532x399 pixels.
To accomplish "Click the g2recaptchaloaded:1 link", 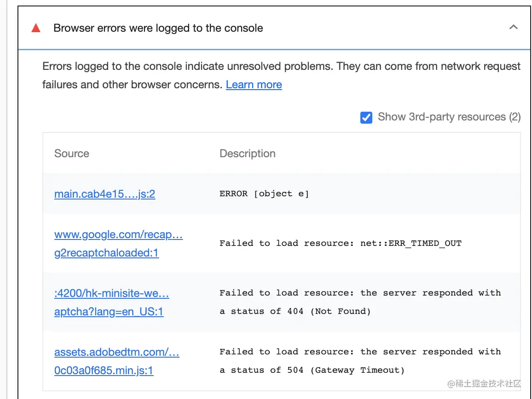I will [106, 253].
